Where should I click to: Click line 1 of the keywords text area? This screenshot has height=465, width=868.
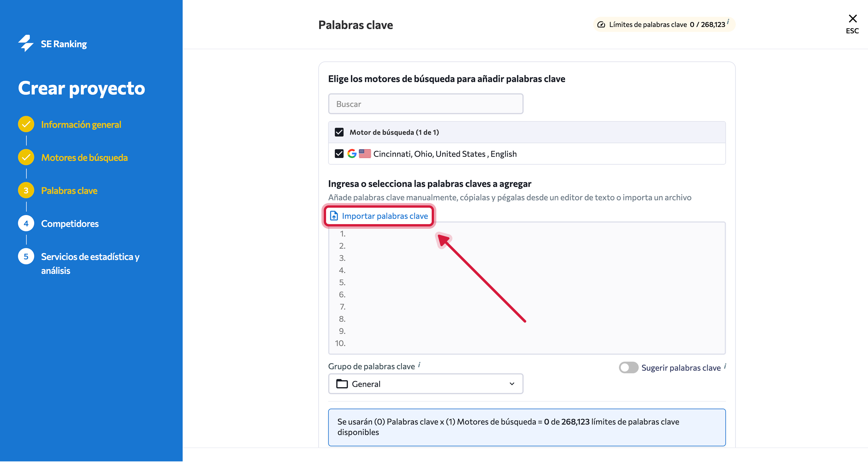(x=506, y=234)
